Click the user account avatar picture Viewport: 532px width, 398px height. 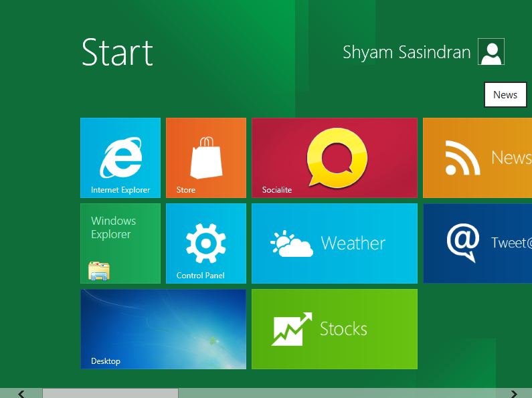coord(491,52)
